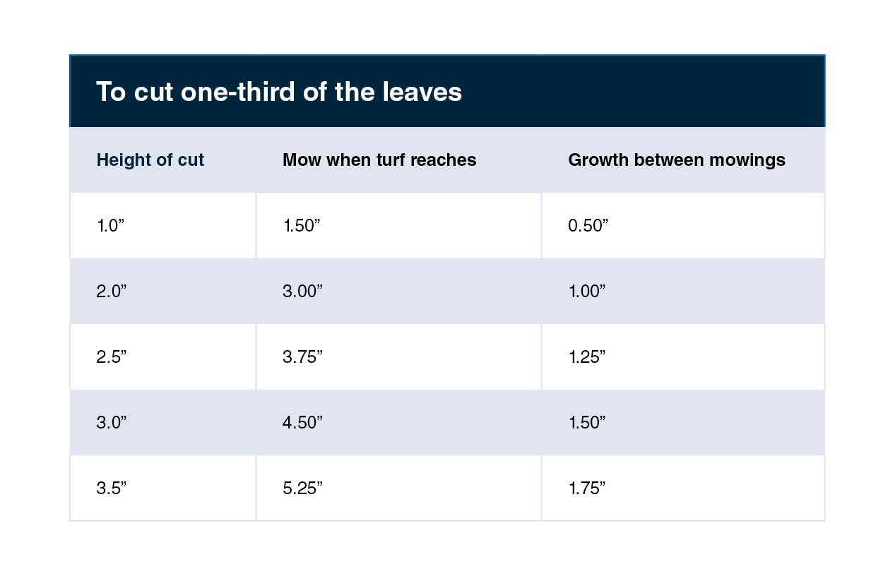
Task: Select the 'Growth between mowings' header
Action: pos(677,160)
